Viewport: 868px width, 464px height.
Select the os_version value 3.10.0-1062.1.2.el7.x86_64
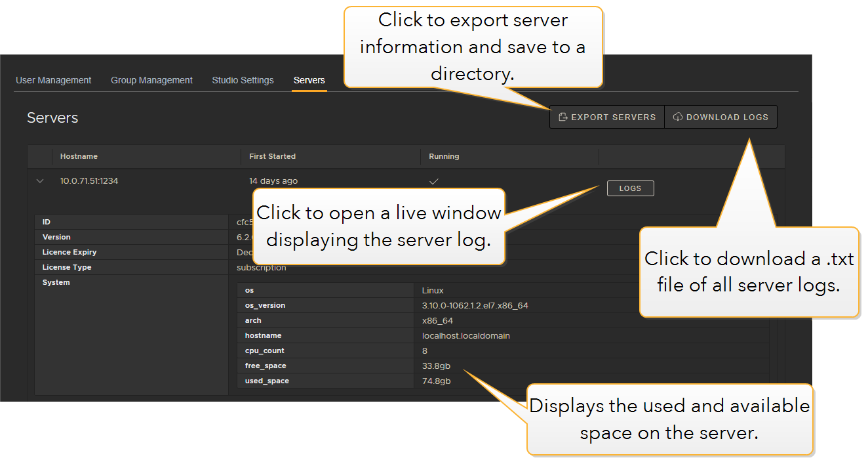[x=475, y=305]
